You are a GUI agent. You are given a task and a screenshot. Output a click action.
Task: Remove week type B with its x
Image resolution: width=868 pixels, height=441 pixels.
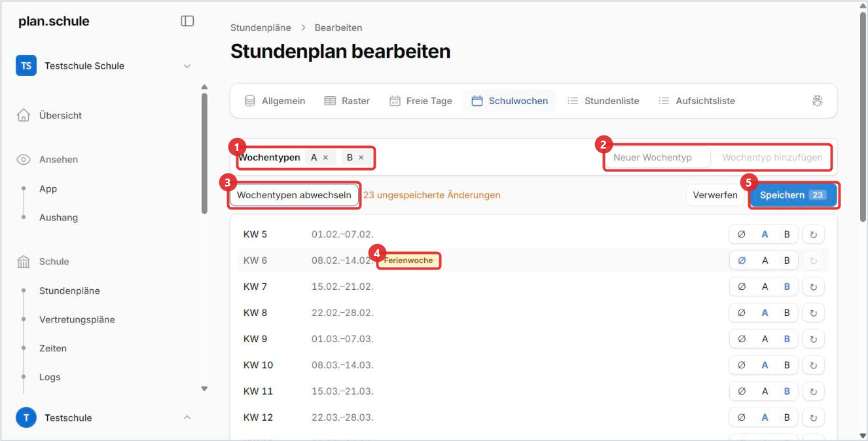point(361,158)
